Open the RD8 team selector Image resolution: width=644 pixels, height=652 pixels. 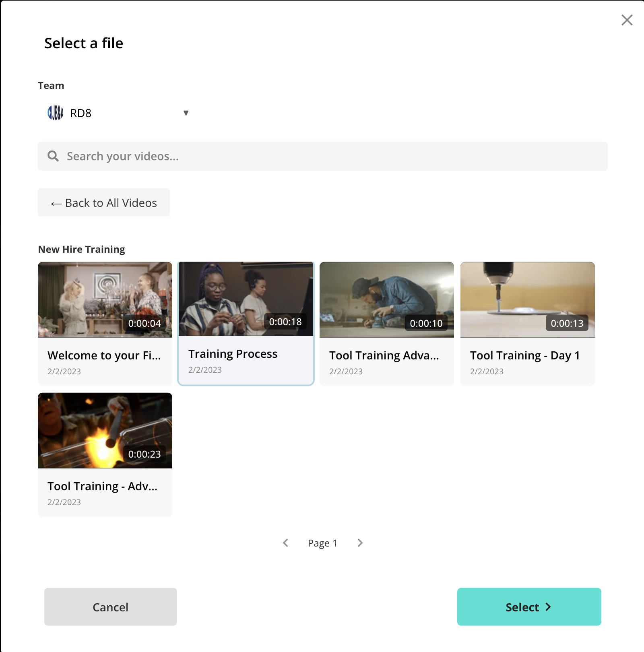click(x=117, y=113)
